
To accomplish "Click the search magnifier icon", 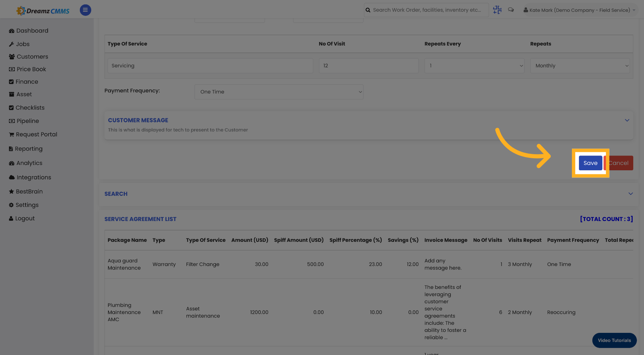I will [368, 10].
